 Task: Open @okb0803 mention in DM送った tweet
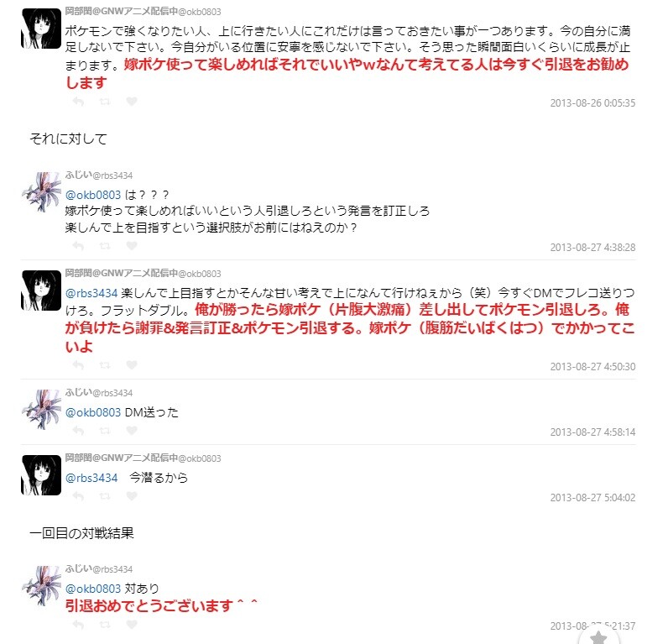(93, 412)
